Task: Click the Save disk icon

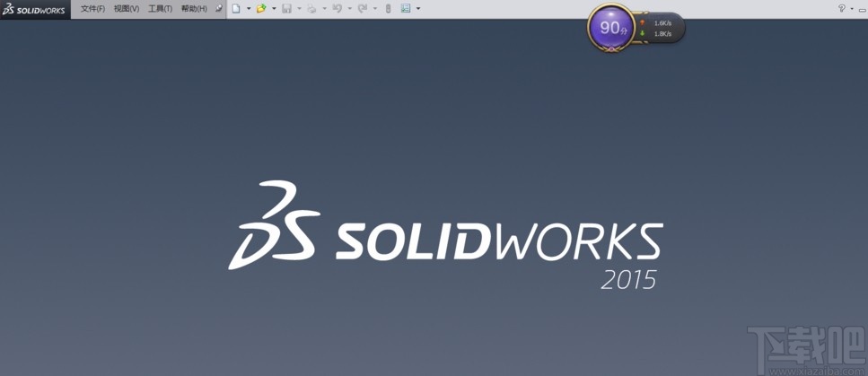Action: [x=286, y=9]
